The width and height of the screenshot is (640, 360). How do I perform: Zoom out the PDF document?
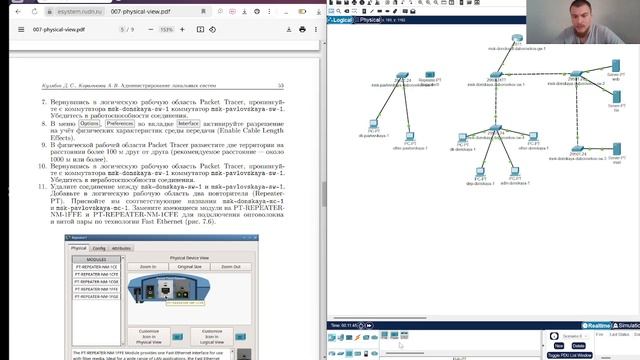click(151, 29)
